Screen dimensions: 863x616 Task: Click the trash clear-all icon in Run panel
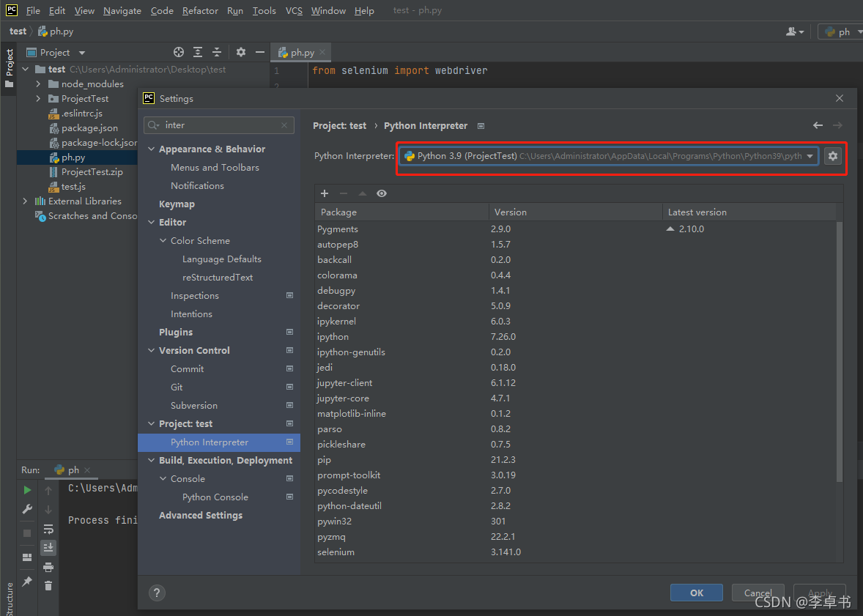coord(48,586)
